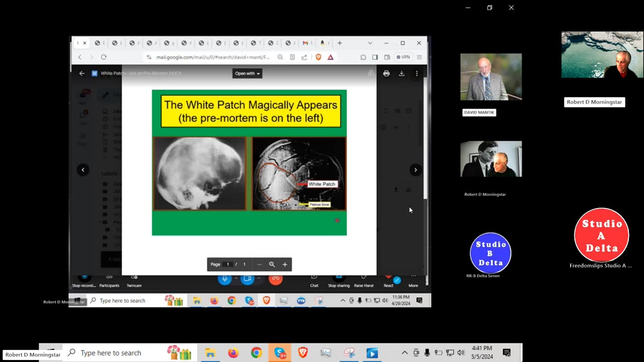The width and height of the screenshot is (644, 362).
Task: Switch to the Amazon tab
Action: click(x=323, y=43)
